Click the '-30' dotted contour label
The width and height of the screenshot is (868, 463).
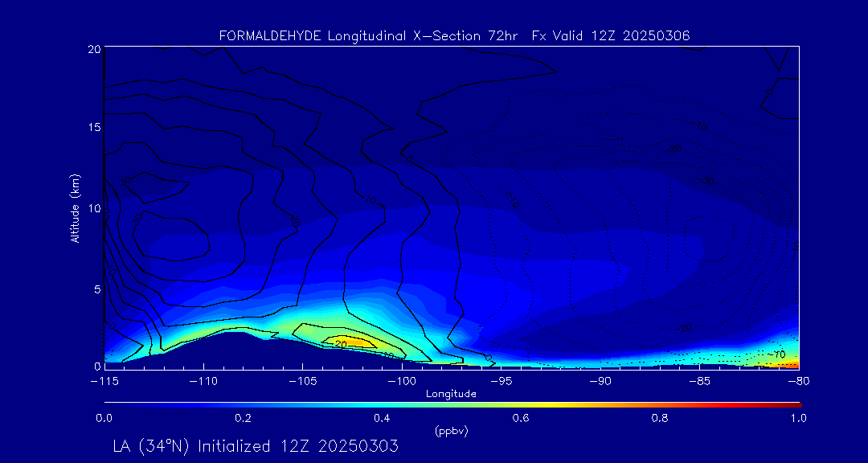pos(707,181)
